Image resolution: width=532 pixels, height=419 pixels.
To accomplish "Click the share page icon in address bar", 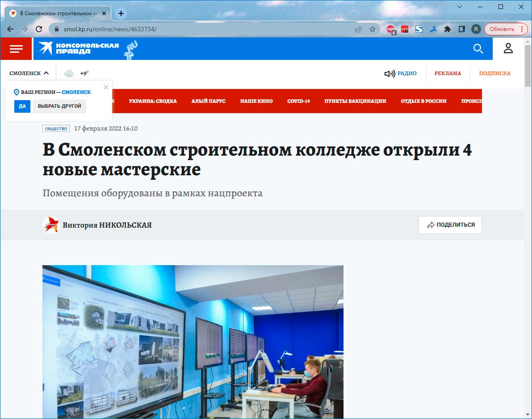I will [358, 29].
